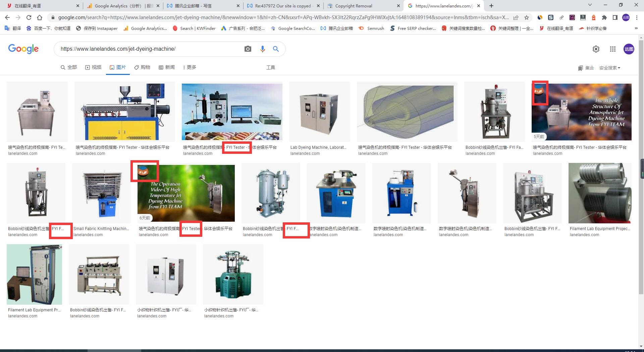Click the yellow extruder machine thumbnail
The image size is (644, 352).
(124, 112)
